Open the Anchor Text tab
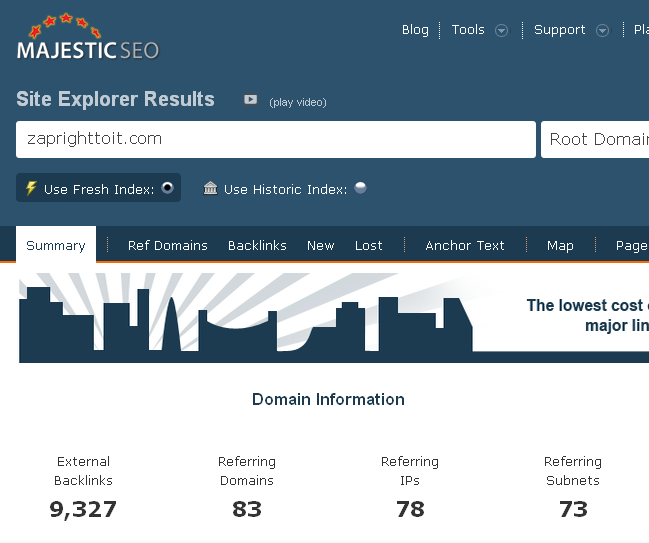The height and width of the screenshot is (543, 649). pos(465,245)
